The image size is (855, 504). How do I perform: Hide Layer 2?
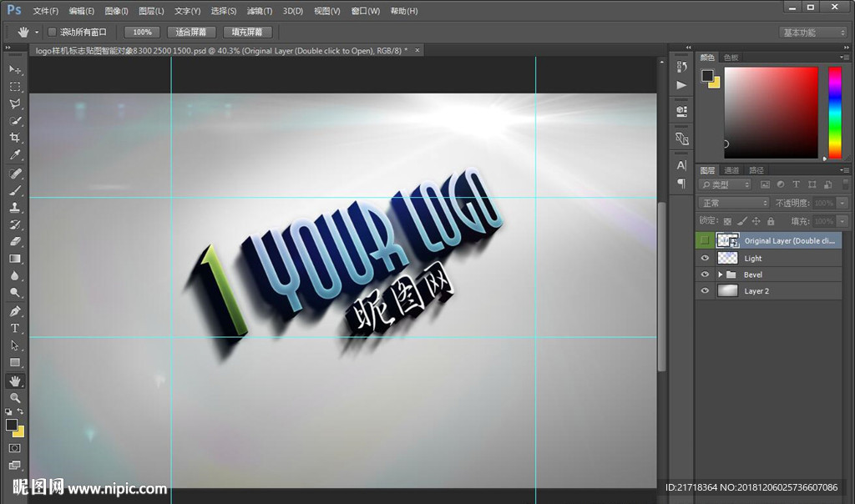tap(705, 291)
